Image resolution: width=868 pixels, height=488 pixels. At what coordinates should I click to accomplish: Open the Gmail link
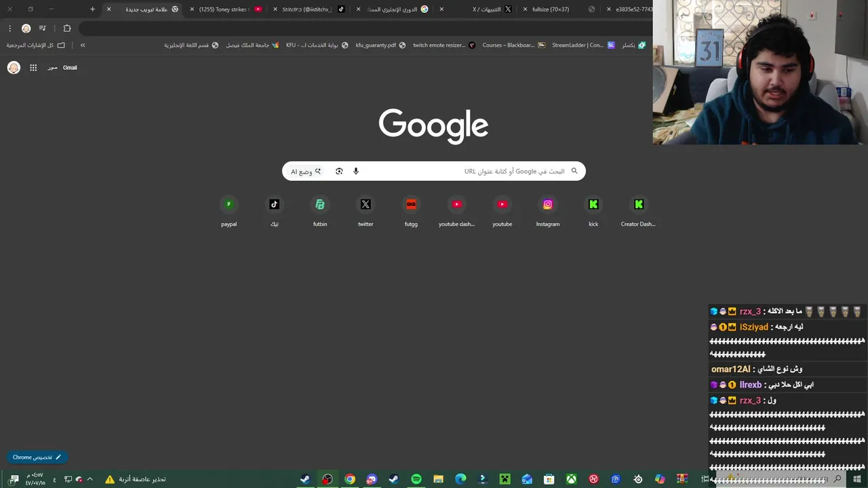[x=70, y=68]
